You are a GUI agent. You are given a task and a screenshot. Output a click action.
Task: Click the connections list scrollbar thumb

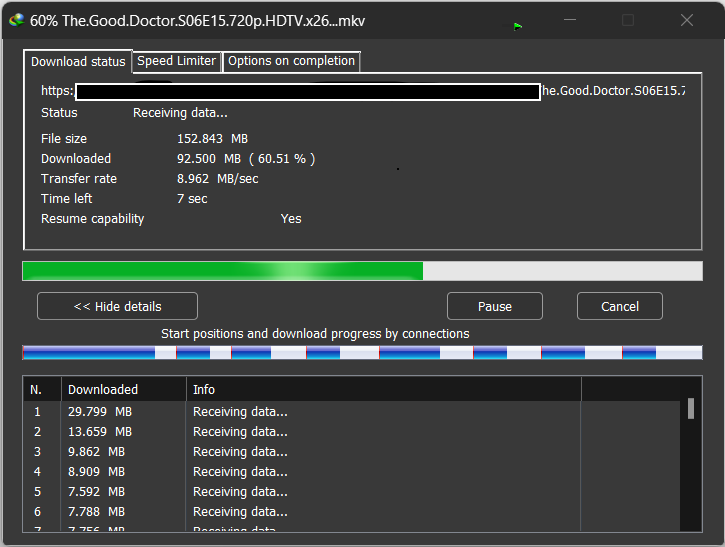click(691, 409)
